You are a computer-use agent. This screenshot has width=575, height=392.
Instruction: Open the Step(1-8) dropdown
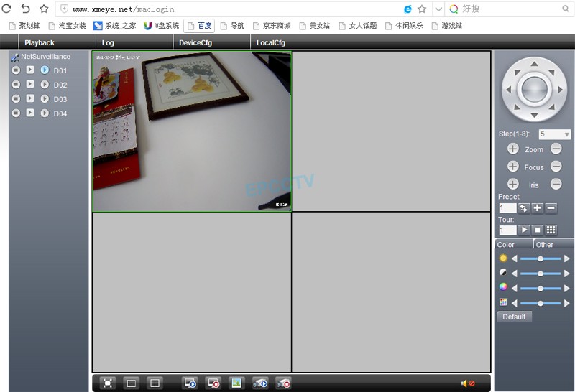click(566, 134)
